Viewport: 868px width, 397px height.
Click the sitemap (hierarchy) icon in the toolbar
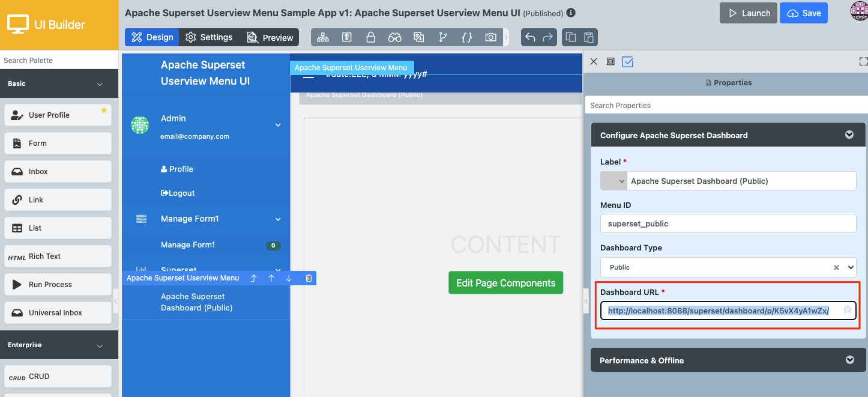[323, 37]
